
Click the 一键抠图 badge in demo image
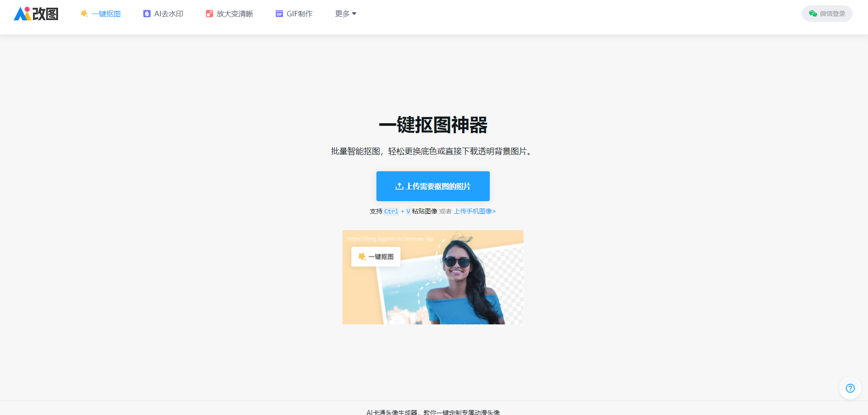pyautogui.click(x=376, y=256)
